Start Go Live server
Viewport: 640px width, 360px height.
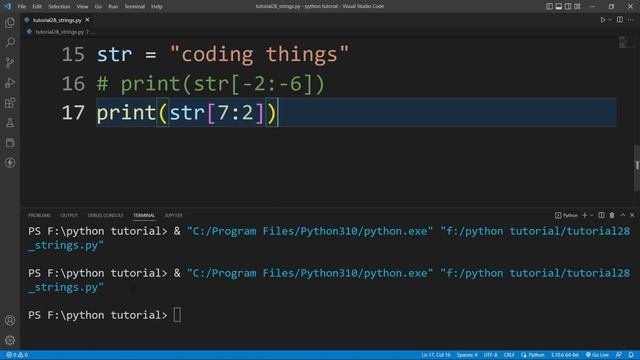click(x=597, y=355)
